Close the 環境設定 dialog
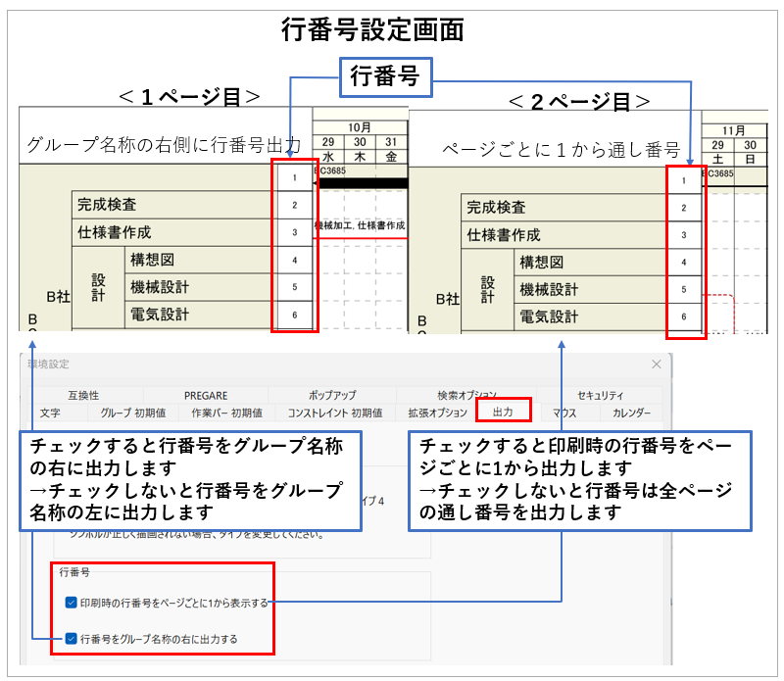The image size is (784, 681). [x=656, y=364]
